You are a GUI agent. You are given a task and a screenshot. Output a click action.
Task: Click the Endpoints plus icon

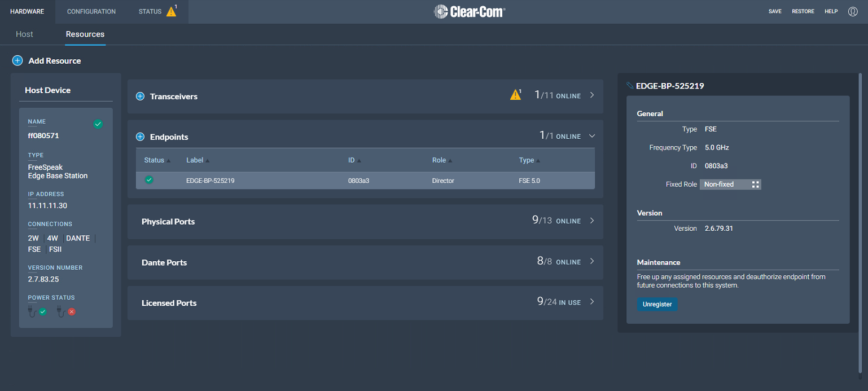(x=141, y=137)
